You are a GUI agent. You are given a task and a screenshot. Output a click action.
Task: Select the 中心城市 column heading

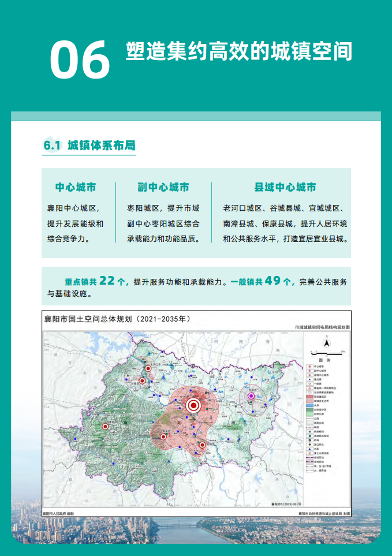(76, 188)
